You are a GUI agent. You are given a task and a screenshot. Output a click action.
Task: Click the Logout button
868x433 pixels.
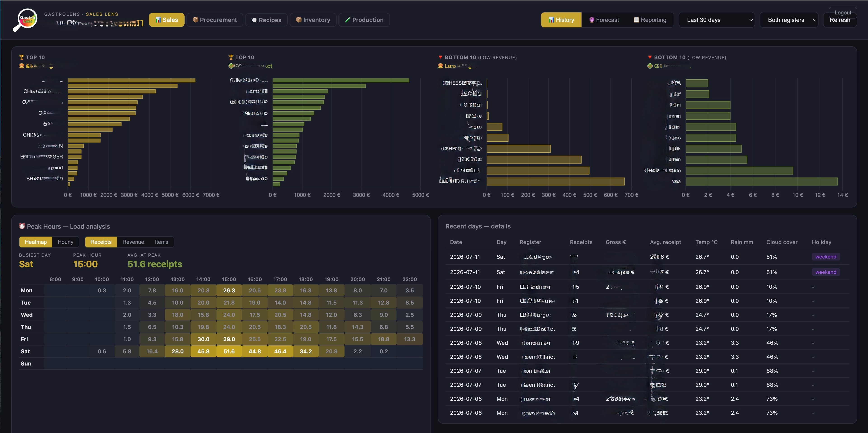pos(842,12)
